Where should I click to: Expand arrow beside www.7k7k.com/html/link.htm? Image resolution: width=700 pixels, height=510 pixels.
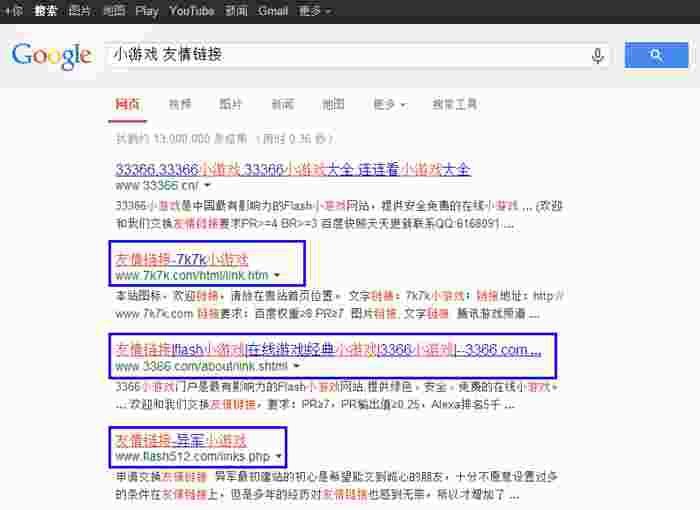(x=277, y=276)
